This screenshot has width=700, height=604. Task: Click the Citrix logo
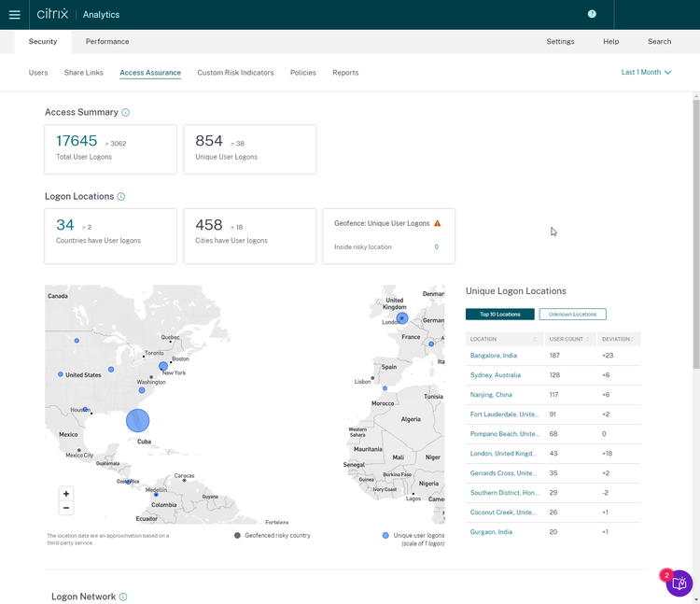(52, 14)
